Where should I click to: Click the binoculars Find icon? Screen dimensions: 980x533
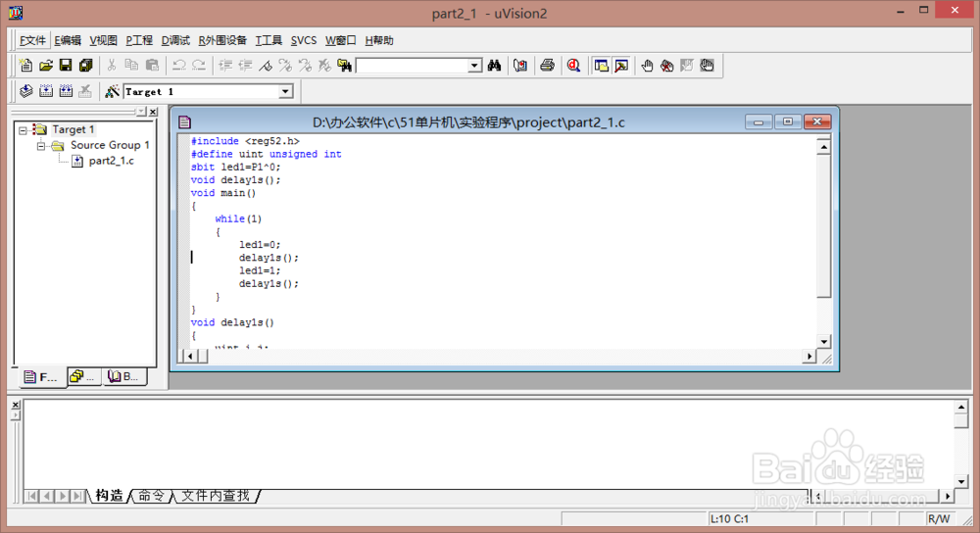click(x=494, y=65)
